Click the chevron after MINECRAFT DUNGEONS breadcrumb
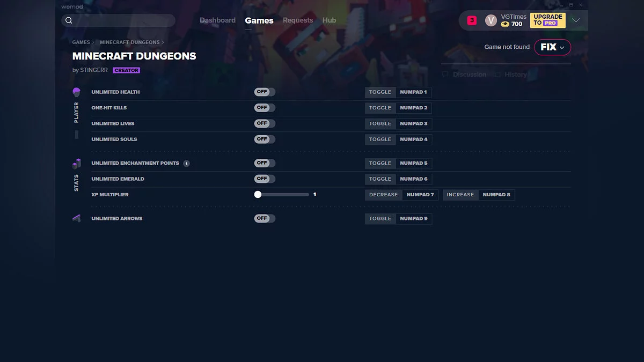 pos(163,42)
